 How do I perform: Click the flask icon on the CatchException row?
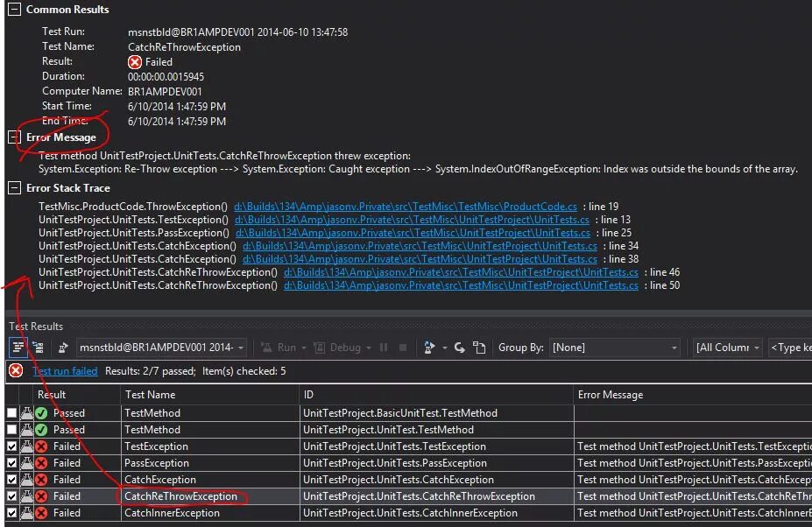tap(26, 480)
